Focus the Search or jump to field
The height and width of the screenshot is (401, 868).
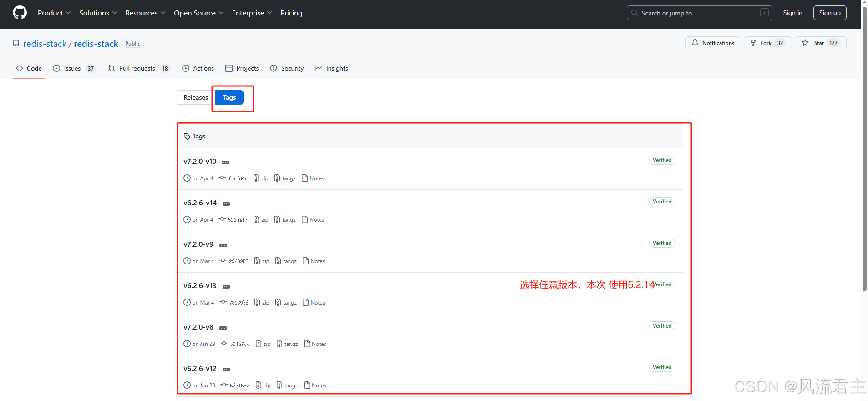click(699, 13)
